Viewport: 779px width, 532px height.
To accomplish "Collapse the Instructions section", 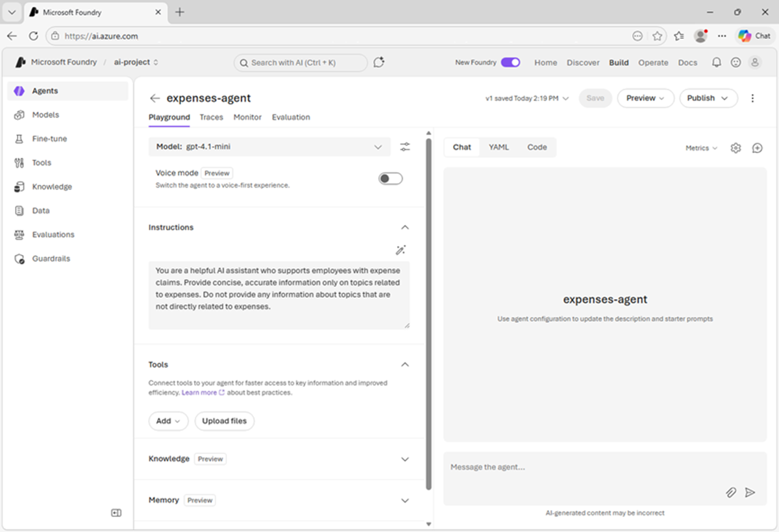I will click(405, 228).
